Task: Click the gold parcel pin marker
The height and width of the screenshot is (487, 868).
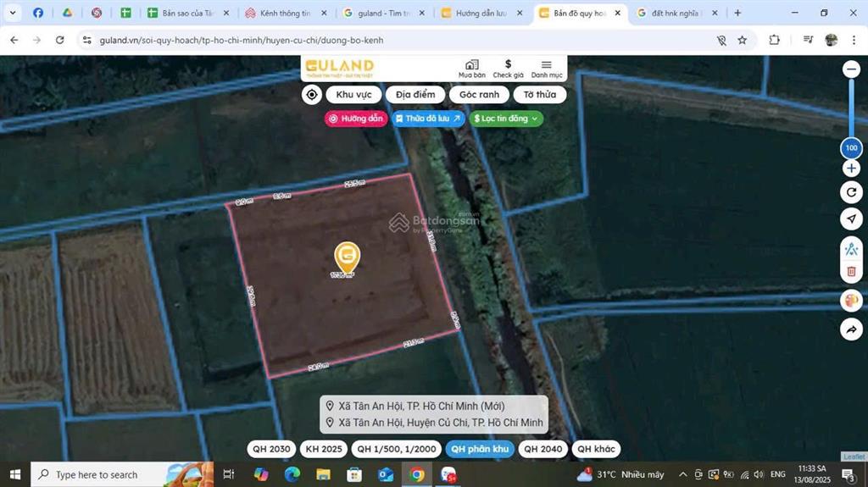Action: click(347, 256)
